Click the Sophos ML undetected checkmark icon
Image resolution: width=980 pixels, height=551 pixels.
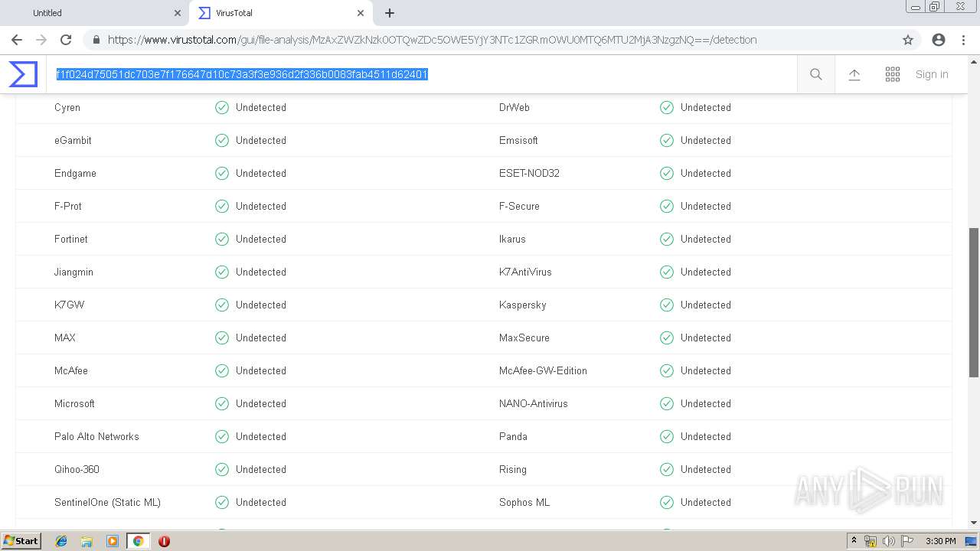click(x=667, y=502)
